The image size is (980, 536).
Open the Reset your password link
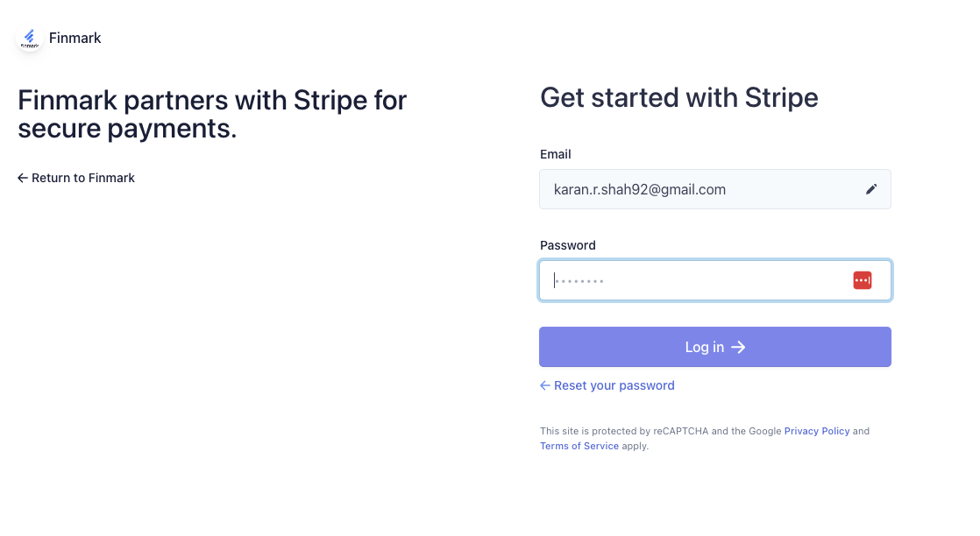pos(614,385)
